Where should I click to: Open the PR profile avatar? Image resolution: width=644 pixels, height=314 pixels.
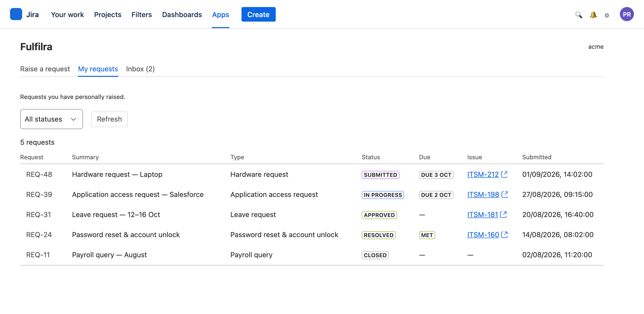(627, 14)
